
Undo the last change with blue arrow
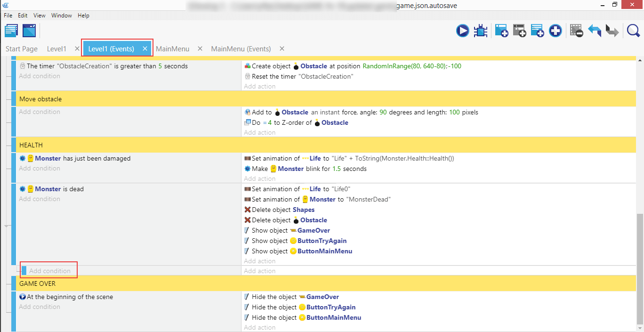coord(595,31)
